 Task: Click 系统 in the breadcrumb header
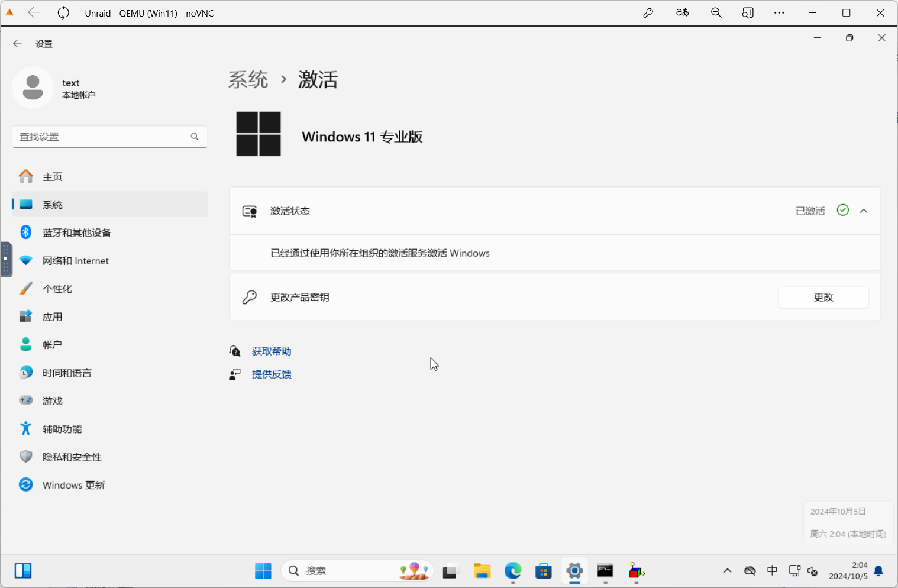248,79
